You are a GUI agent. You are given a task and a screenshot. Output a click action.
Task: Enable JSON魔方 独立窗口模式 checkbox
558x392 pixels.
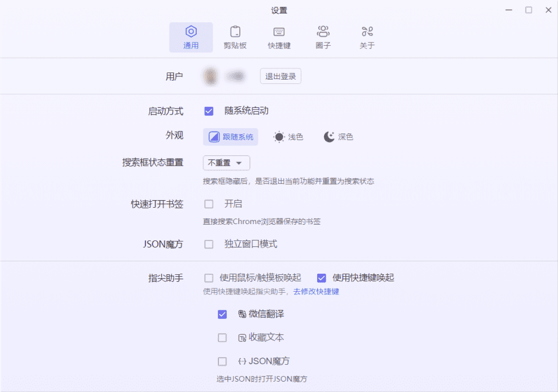209,244
